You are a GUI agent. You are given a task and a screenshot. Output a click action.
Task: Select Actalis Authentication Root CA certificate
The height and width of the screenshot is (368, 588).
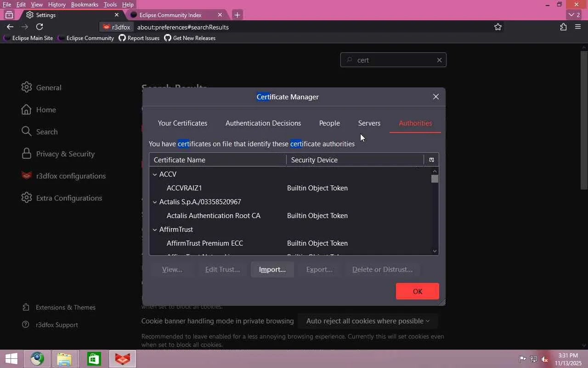(290, 216)
